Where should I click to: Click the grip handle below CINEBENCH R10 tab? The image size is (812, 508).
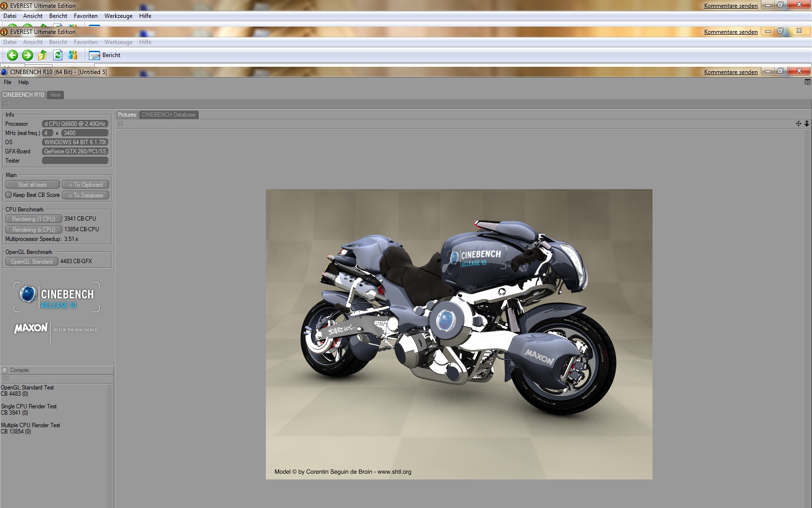point(5,104)
